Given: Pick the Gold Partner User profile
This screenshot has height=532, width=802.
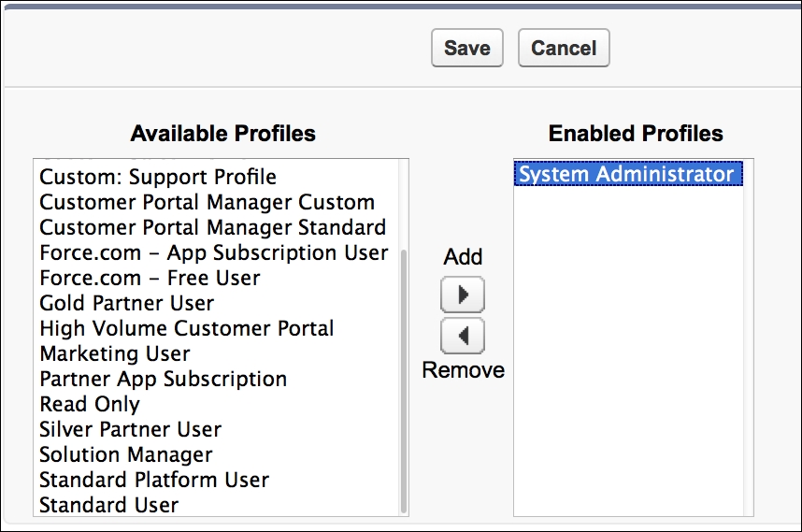Looking at the screenshot, I should point(127,303).
